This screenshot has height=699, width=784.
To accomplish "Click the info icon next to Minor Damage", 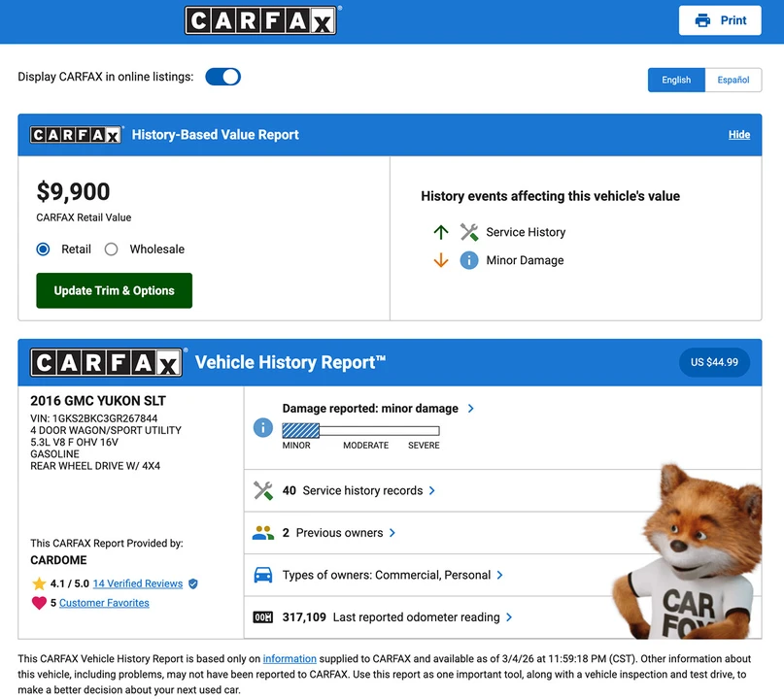I will [469, 260].
